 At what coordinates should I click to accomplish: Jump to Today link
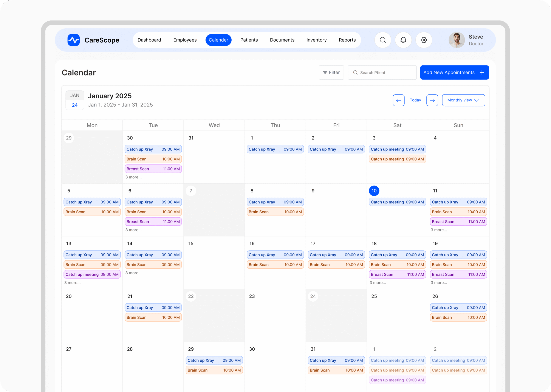[x=415, y=100]
